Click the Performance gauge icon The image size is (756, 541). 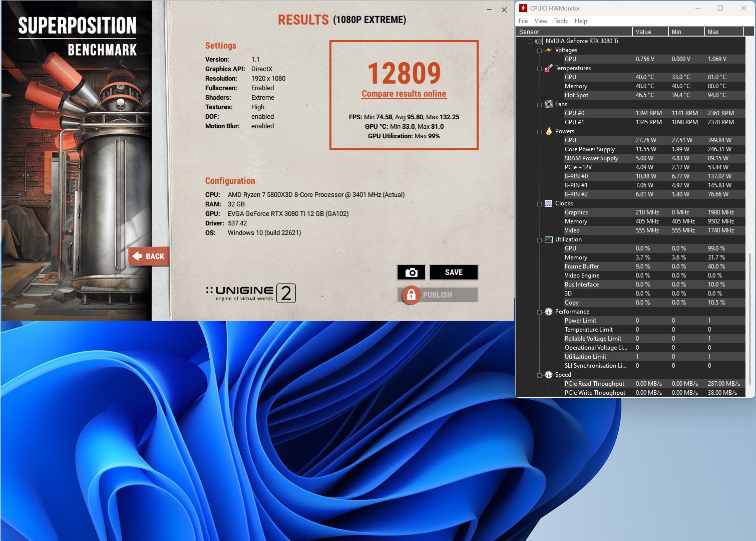tap(549, 312)
